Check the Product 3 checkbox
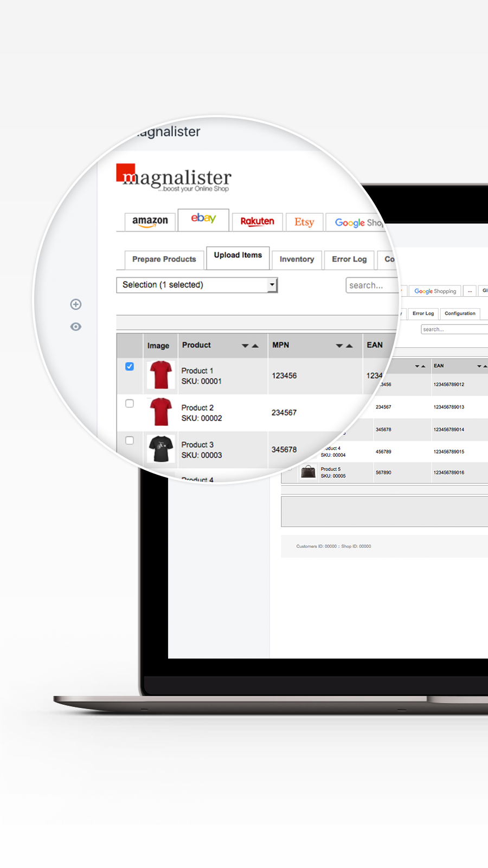This screenshot has height=868, width=488. pyautogui.click(x=130, y=440)
